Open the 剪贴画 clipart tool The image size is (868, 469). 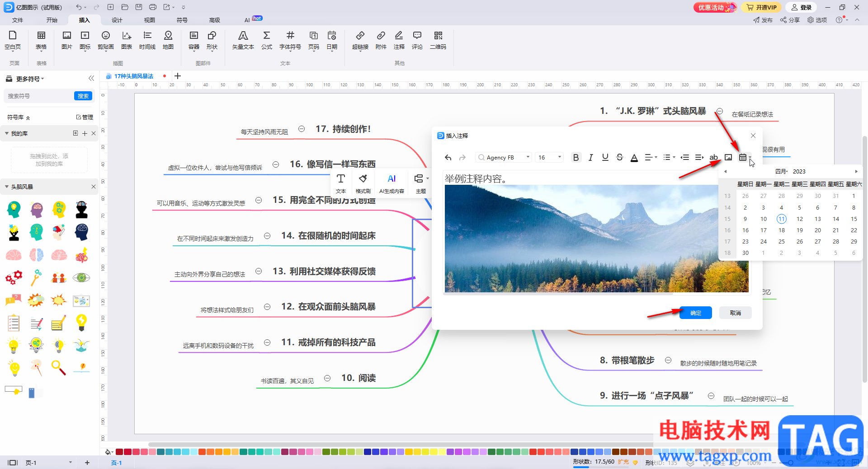106,40
